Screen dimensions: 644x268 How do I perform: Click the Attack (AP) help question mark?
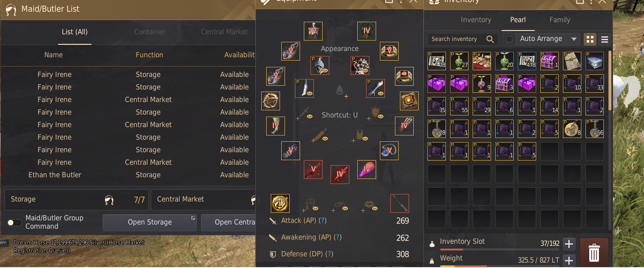(323, 220)
